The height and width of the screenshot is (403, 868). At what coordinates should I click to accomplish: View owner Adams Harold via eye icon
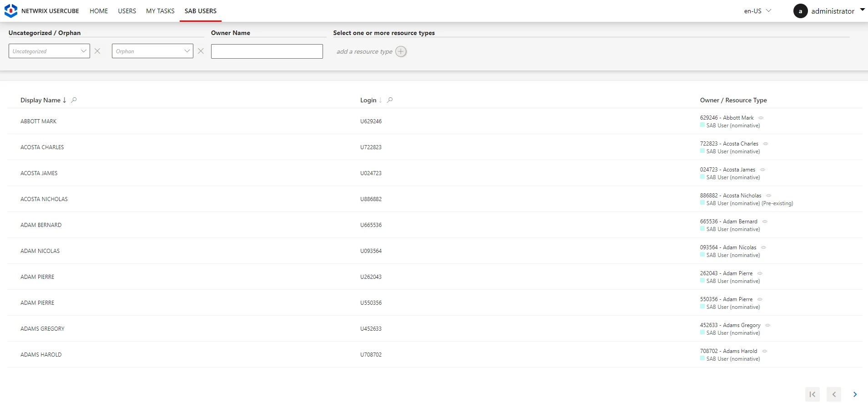pos(765,351)
